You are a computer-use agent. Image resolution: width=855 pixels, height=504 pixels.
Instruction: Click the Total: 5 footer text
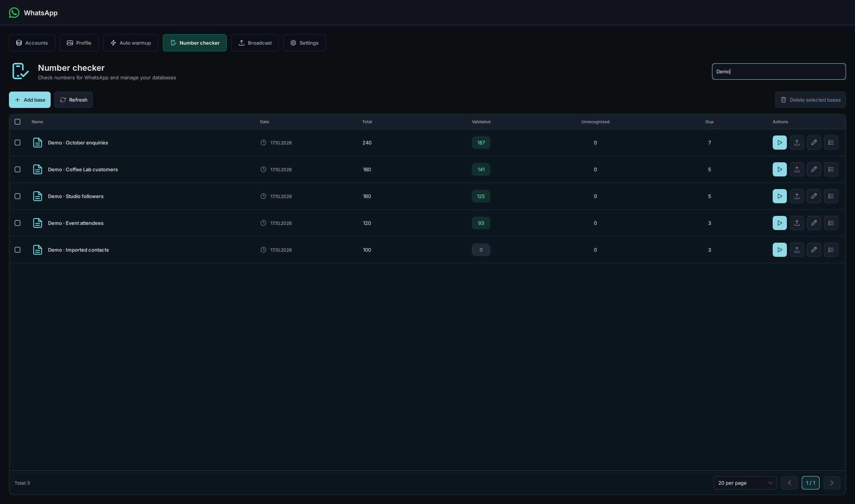(22, 483)
